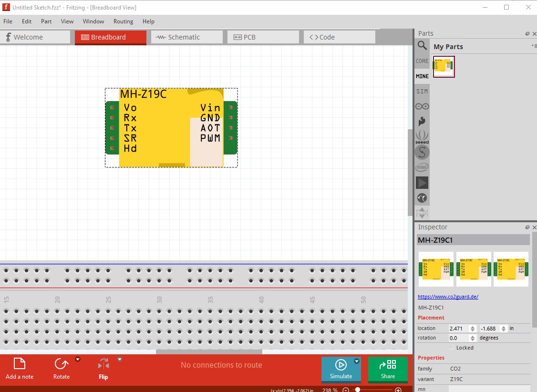Click the zoom slider handle

pos(358,390)
